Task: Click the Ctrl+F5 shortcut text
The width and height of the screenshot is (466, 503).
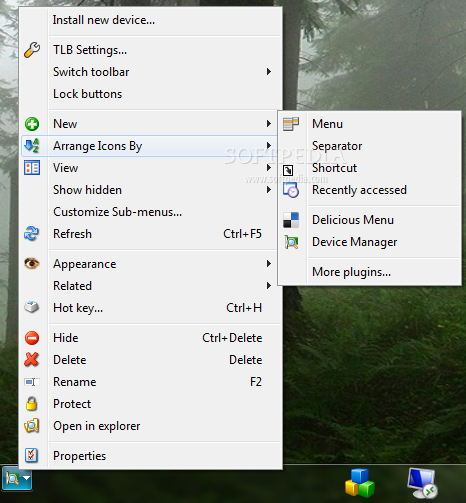Action: 242,234
